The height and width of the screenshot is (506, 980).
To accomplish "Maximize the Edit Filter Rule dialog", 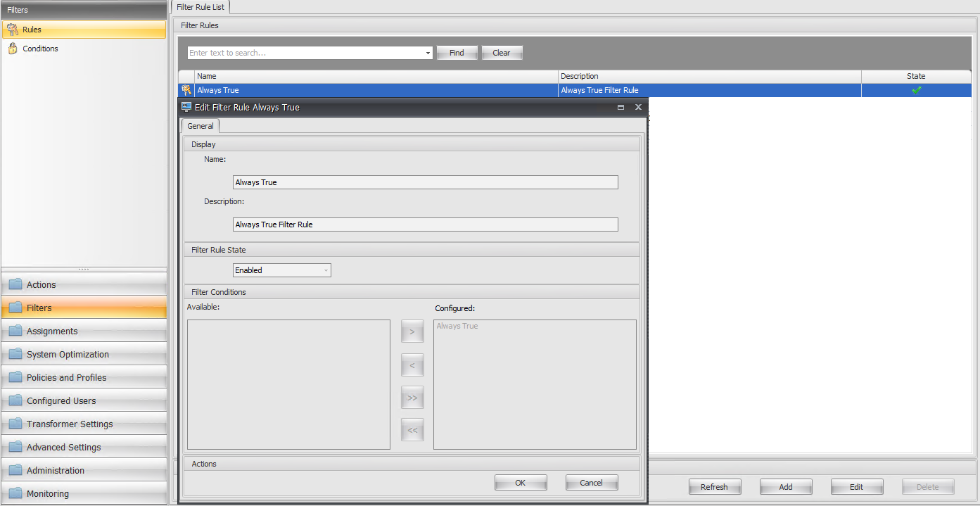I will pos(621,108).
